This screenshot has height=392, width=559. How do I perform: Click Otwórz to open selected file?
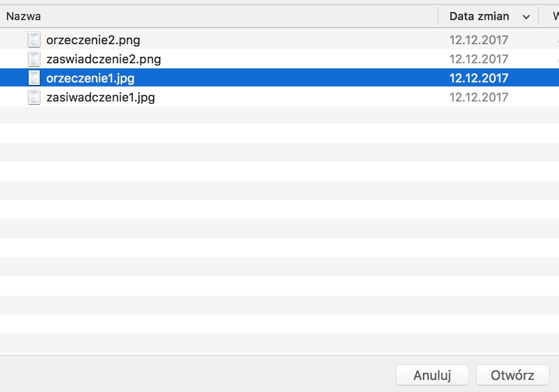click(512, 375)
